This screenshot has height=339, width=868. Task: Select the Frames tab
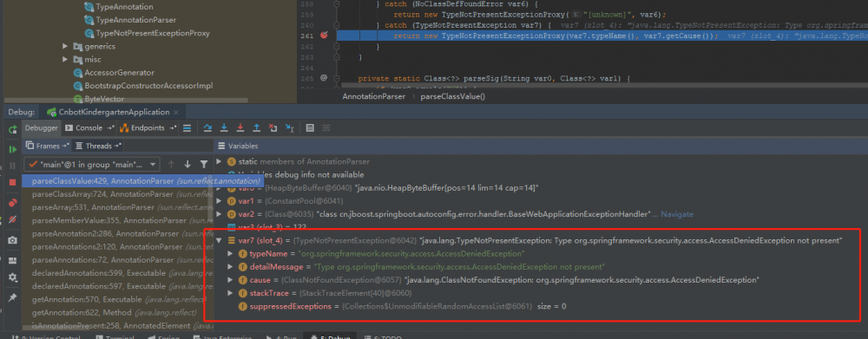(48, 146)
